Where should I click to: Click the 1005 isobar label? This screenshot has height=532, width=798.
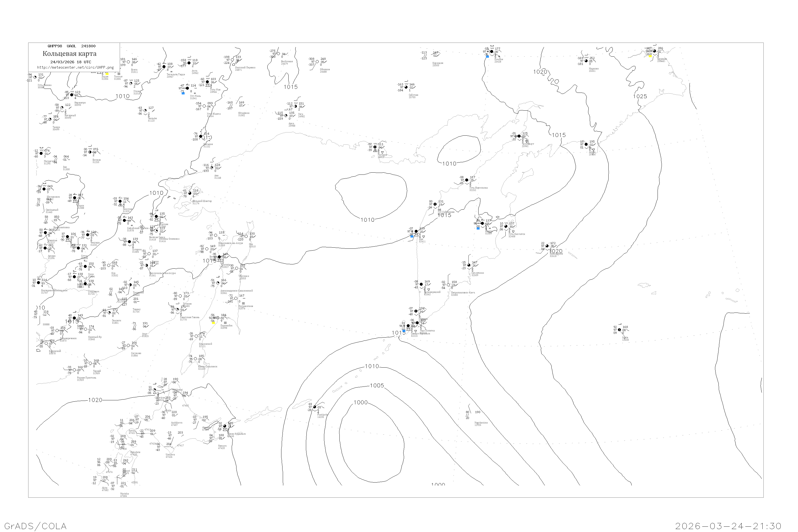tap(377, 385)
